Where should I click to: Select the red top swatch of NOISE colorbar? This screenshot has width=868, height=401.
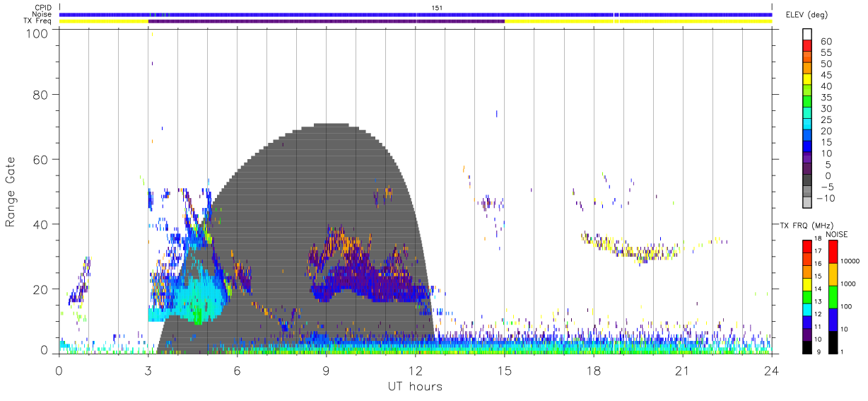tap(833, 252)
